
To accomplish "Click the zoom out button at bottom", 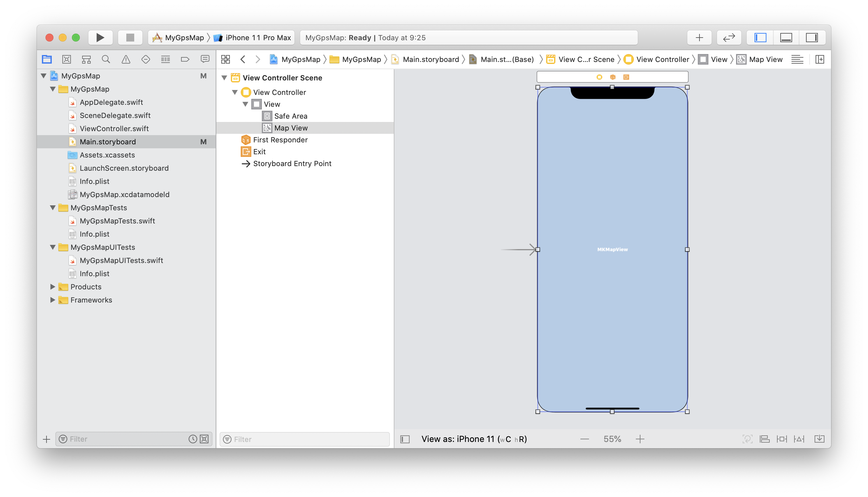I will [x=583, y=439].
